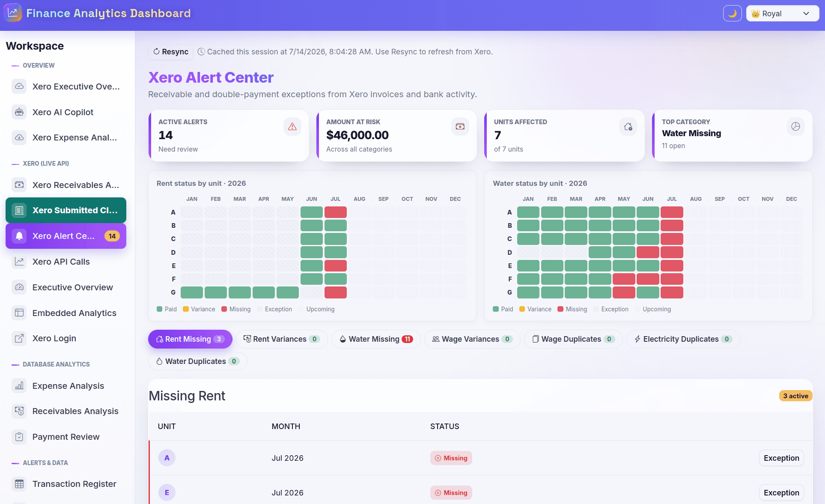The height and width of the screenshot is (504, 825).
Task: Click the pie chart icon on Top Category card
Action: (796, 127)
